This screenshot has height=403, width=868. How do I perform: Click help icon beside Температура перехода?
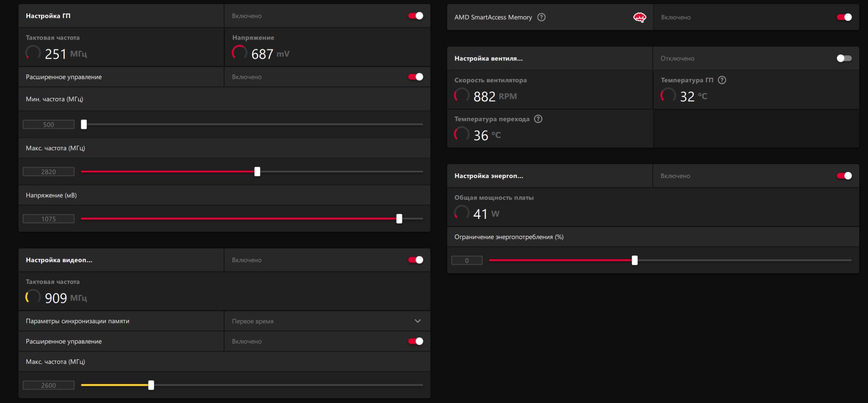tap(538, 119)
